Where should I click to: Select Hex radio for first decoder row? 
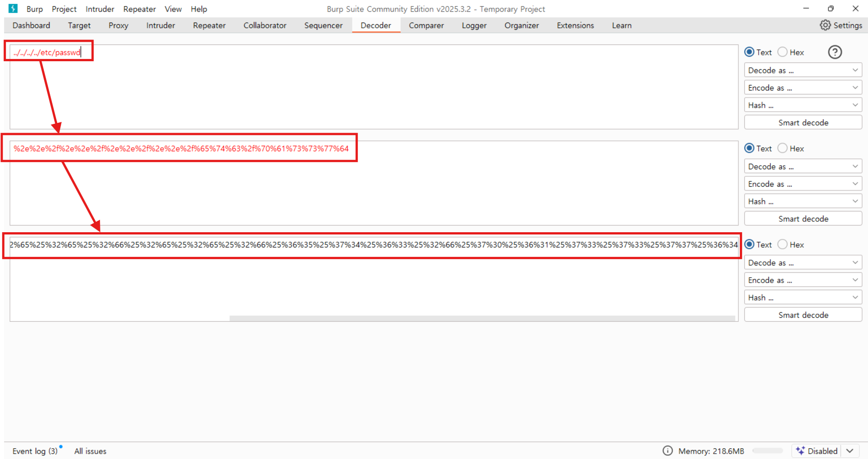click(783, 52)
